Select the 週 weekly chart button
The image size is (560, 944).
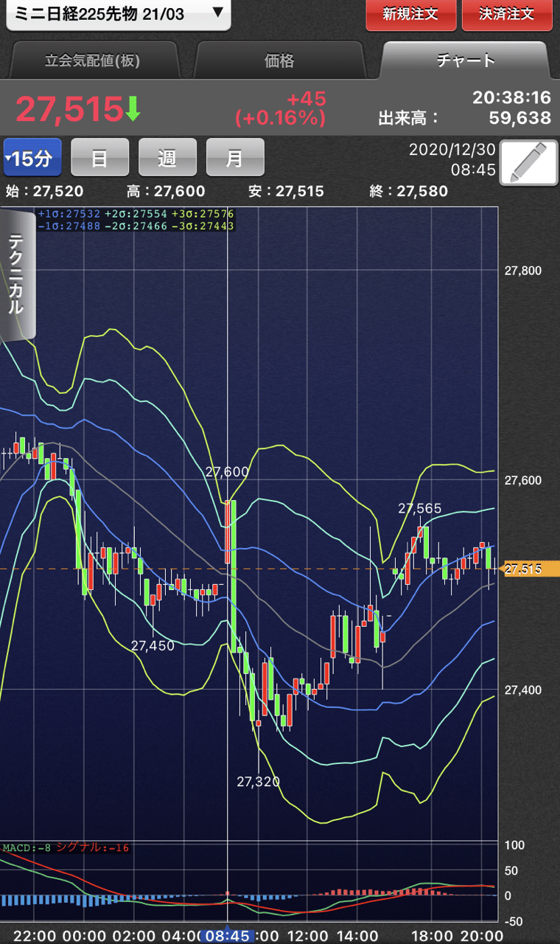pyautogui.click(x=167, y=158)
